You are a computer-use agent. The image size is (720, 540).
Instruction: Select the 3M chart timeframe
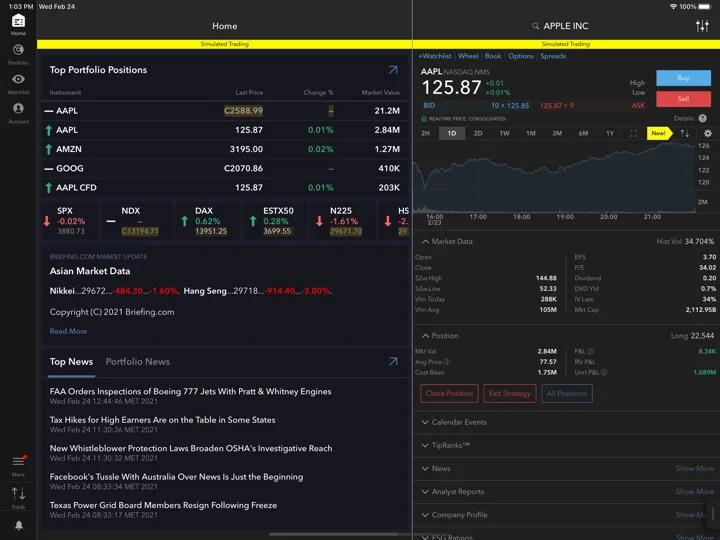coord(557,133)
